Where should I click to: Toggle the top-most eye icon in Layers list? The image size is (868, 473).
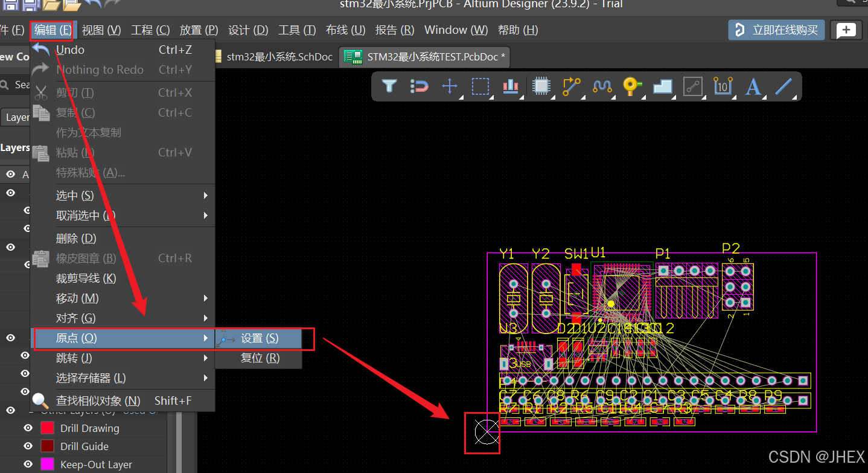click(x=10, y=174)
